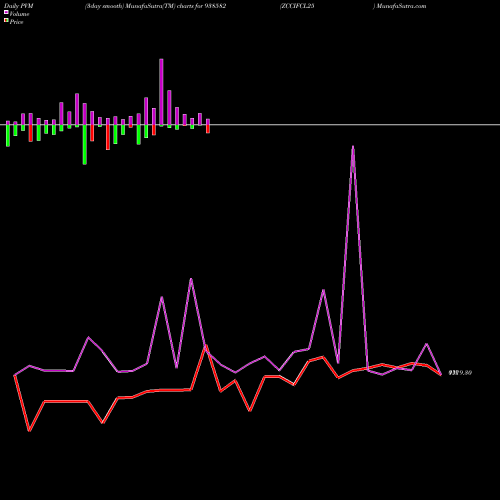Click the 'Volume' legend label
This screenshot has width=500, height=500.
(x=19, y=14)
